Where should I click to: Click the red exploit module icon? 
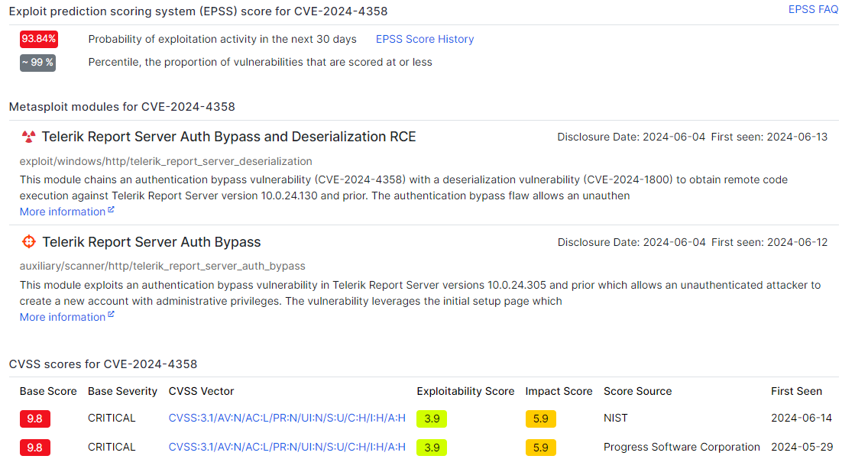coord(28,137)
